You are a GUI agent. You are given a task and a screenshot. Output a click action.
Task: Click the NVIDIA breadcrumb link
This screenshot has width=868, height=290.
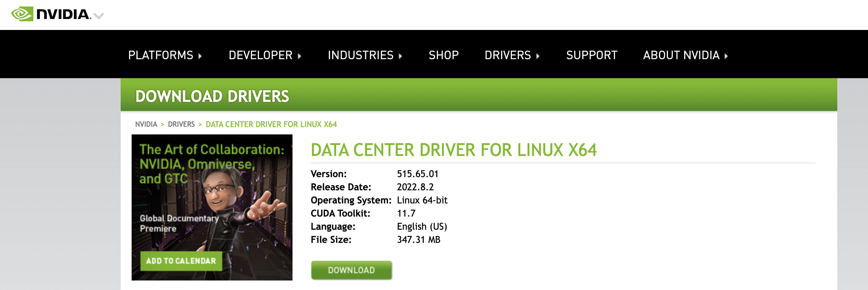146,124
